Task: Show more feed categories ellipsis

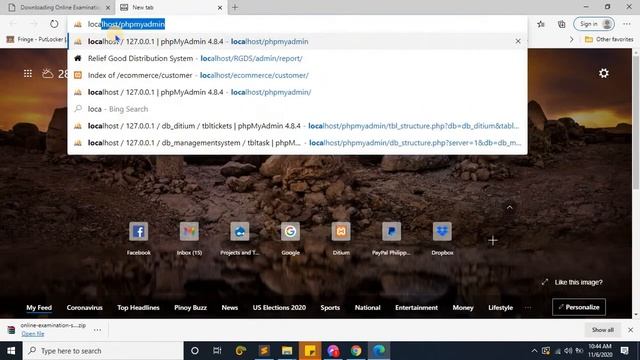Action: click(x=528, y=307)
